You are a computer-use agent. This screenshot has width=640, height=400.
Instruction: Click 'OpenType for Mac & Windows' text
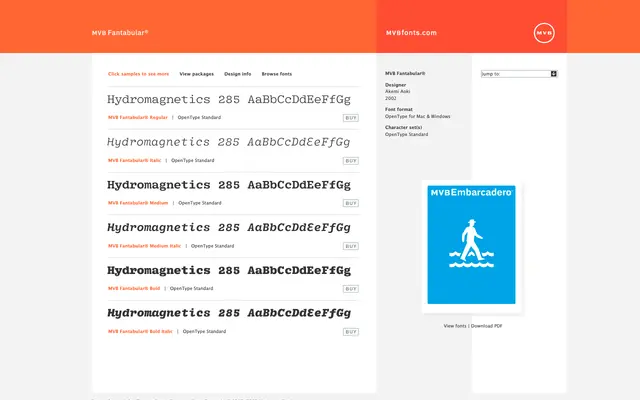(418, 116)
